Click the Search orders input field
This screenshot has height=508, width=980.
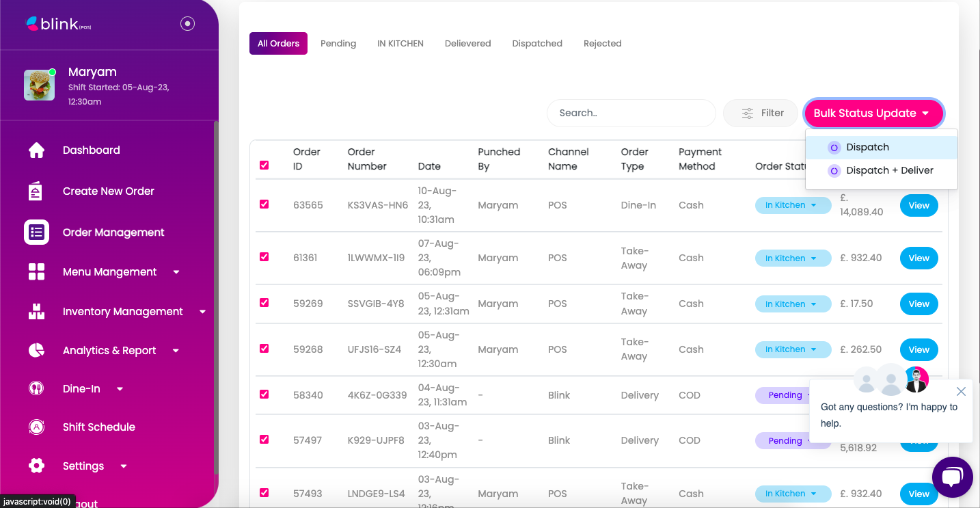[x=631, y=113]
